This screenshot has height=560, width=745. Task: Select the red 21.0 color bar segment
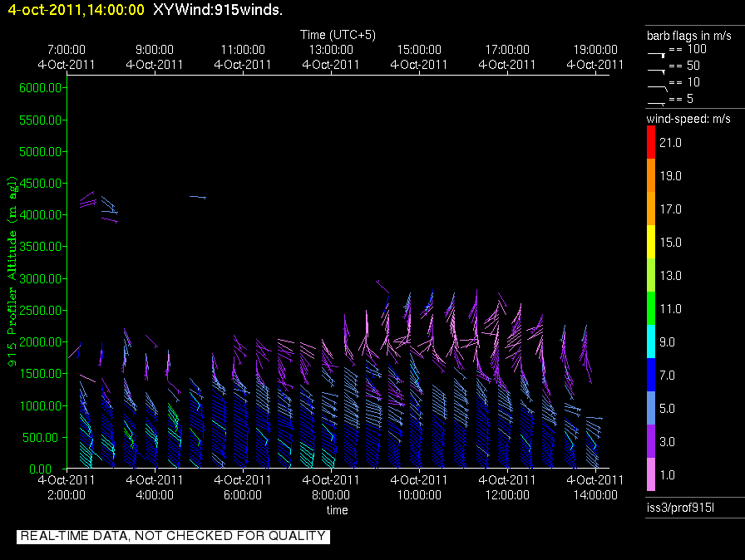pyautogui.click(x=653, y=143)
